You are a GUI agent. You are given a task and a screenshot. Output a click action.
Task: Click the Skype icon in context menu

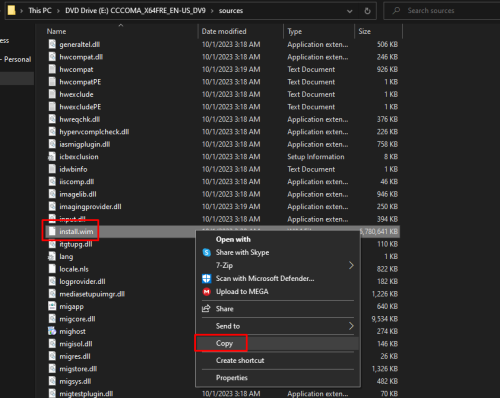tap(207, 253)
